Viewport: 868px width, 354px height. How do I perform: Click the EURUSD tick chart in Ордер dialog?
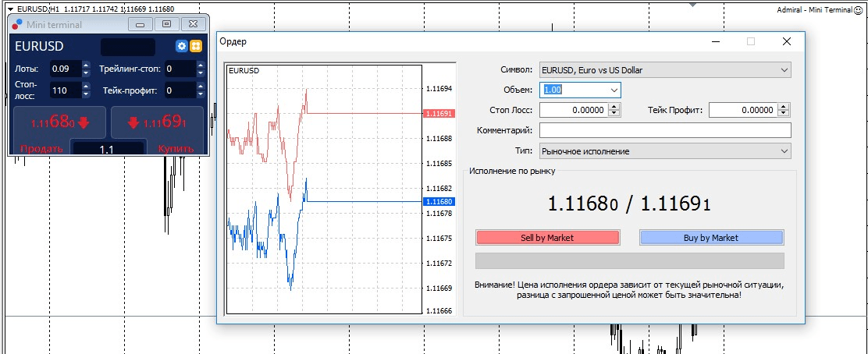[324, 189]
